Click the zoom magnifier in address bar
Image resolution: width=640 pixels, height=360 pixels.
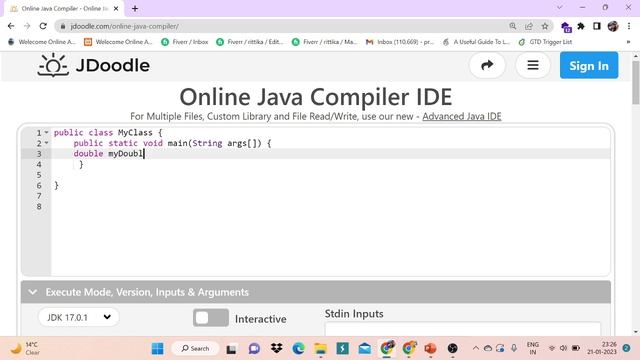(513, 26)
